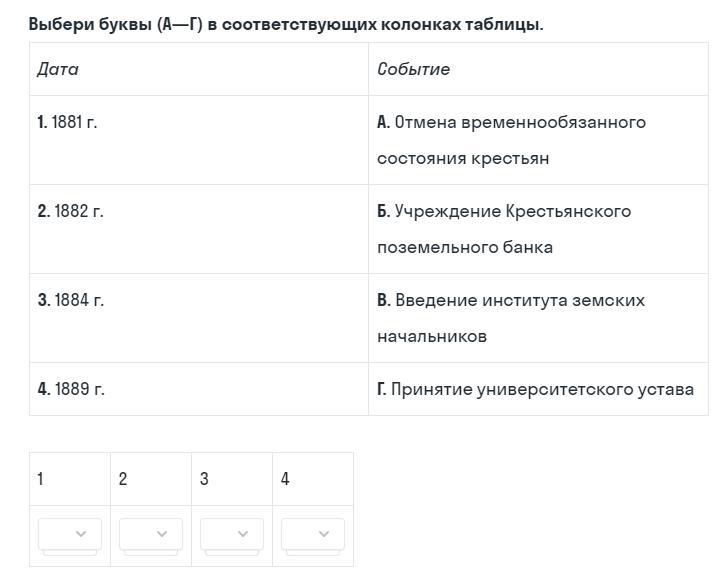
Task: Open the answer dropdown under column 2
Action: [x=151, y=534]
